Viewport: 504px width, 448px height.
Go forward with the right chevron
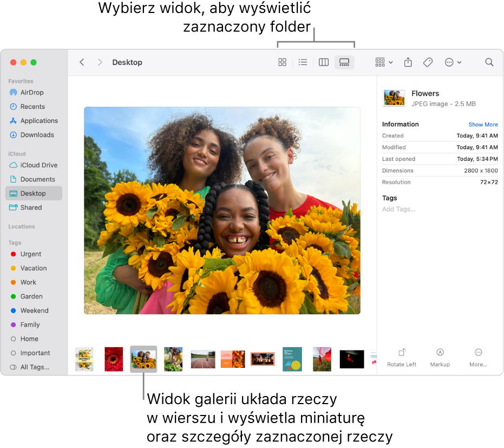tap(100, 62)
